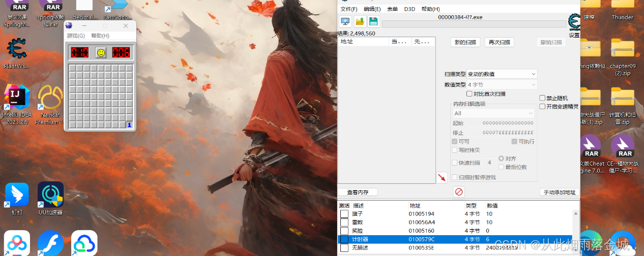Open the spring依赖包 desktop folder
Viewport: 644px width, 256px height.
click(592, 54)
